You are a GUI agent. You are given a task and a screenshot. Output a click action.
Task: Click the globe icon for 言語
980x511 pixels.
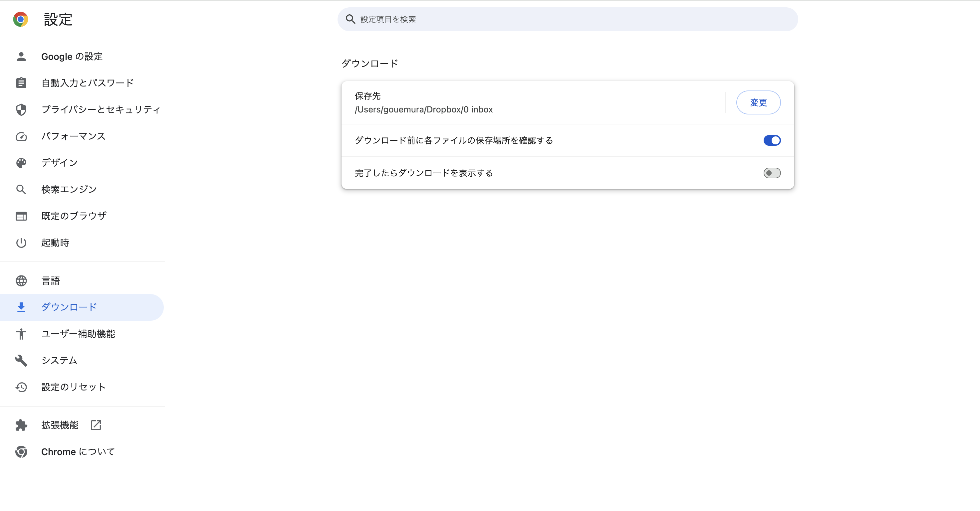[x=21, y=280]
